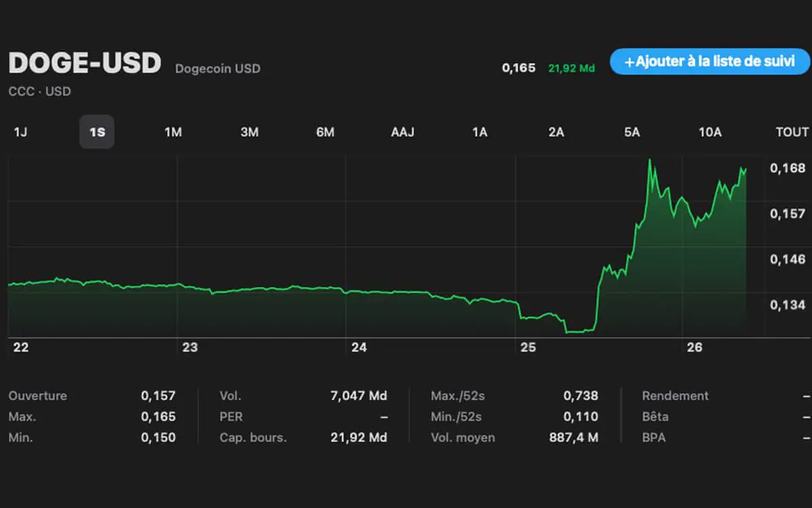Select the 1J time range tab

(20, 132)
